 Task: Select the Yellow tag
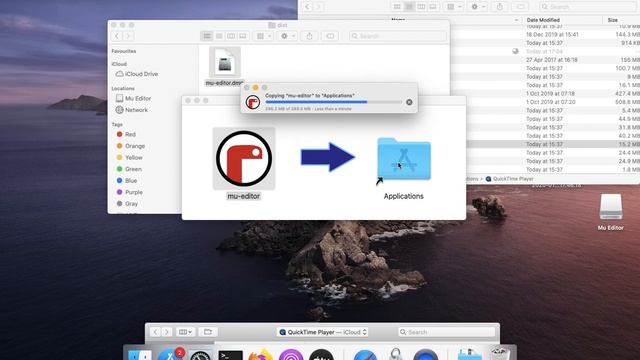coord(129,157)
